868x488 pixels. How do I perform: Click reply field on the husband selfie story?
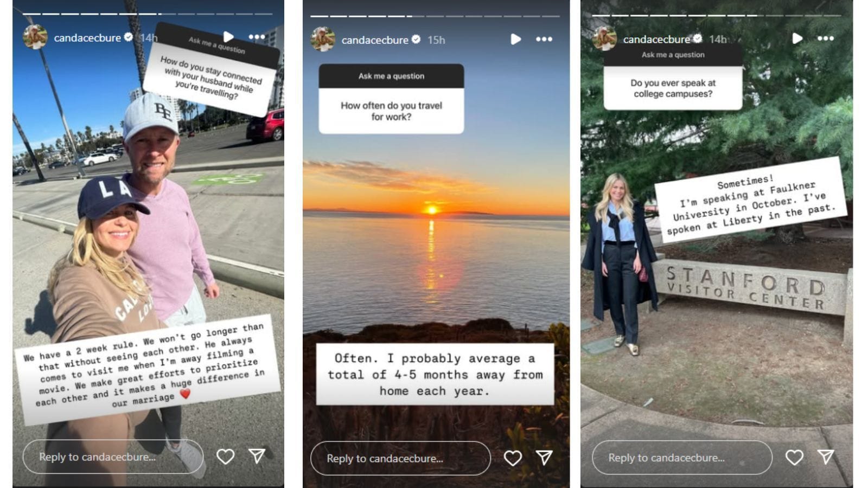(x=113, y=457)
